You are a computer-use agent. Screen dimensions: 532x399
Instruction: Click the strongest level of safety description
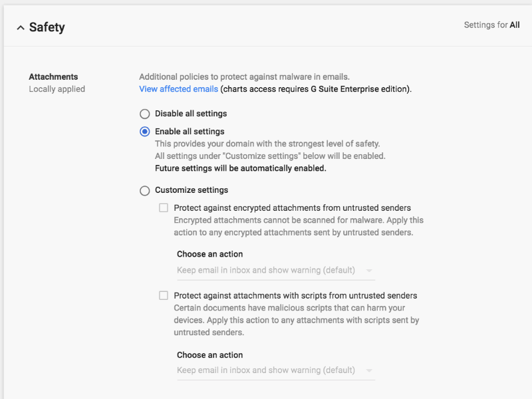pos(267,144)
